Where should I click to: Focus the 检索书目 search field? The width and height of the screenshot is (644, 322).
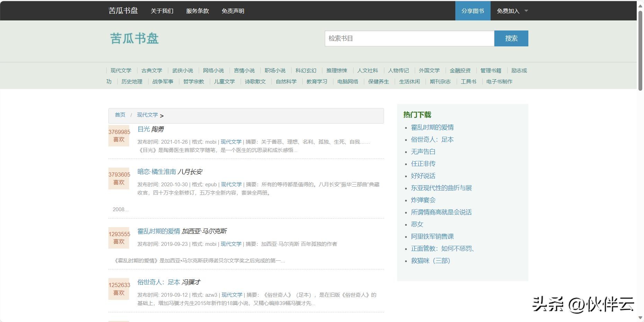[x=409, y=38]
